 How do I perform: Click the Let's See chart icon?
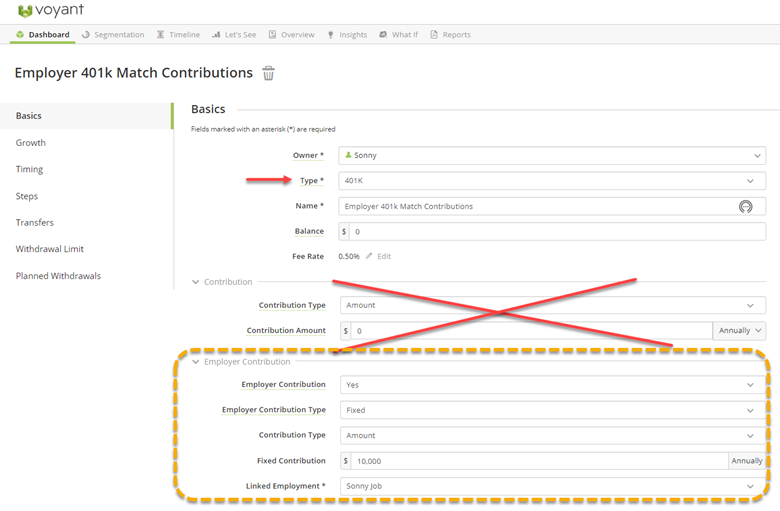[216, 35]
